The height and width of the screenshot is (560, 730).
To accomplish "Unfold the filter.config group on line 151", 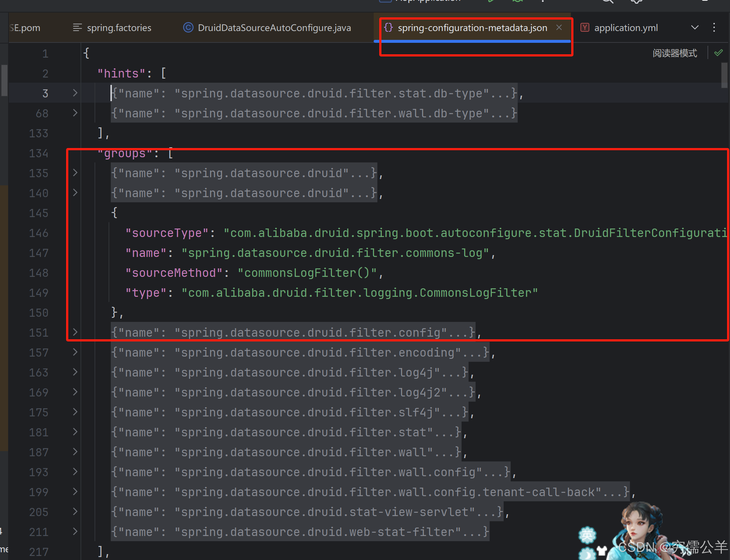I will pyautogui.click(x=75, y=332).
